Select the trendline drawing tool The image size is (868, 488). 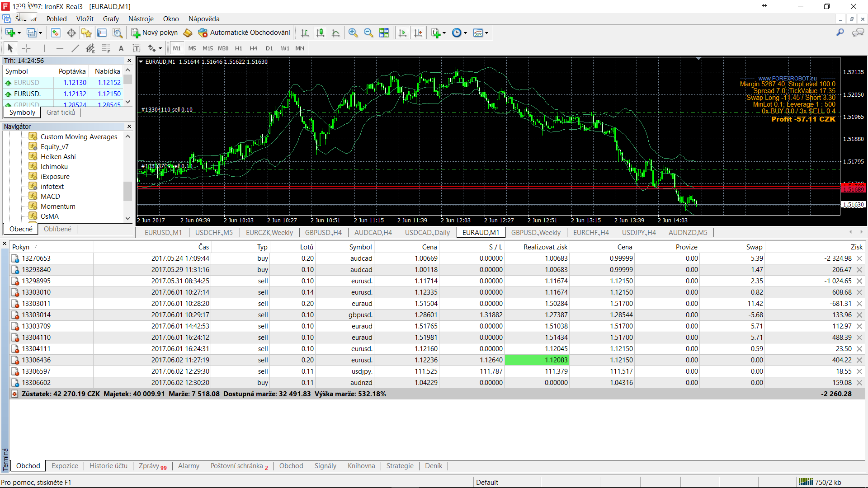pos(75,48)
